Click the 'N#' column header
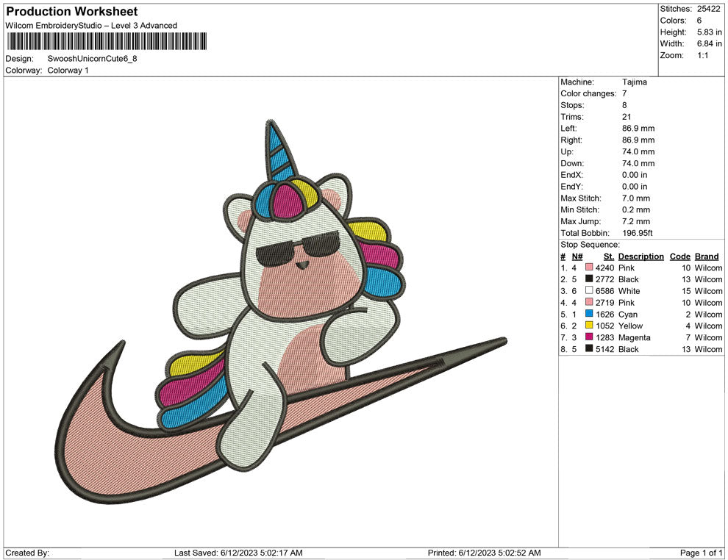This screenshot has height=560, width=728. 577,256
